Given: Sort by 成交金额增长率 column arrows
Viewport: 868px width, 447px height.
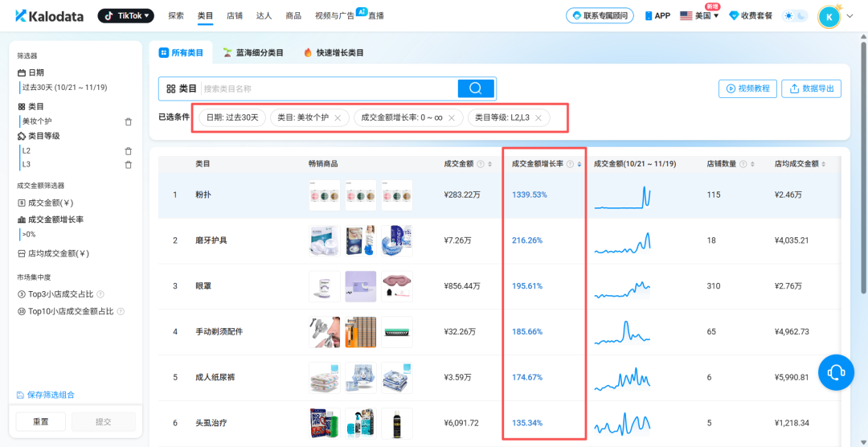Looking at the screenshot, I should [579, 165].
